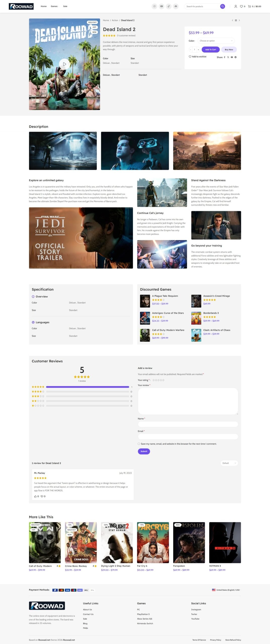The image size is (270, 644).
Task: Play the Dead Island 2 cover video
Action: (x=64, y=64)
